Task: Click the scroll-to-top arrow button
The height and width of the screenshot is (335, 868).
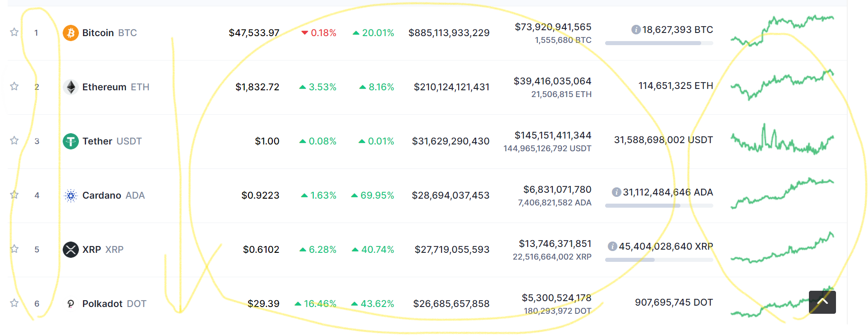Action: pos(822,302)
